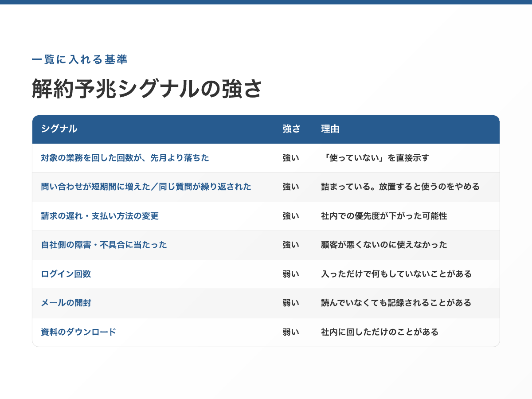
Task: Click 強い in the 問い合わせ row
Action: point(291,187)
